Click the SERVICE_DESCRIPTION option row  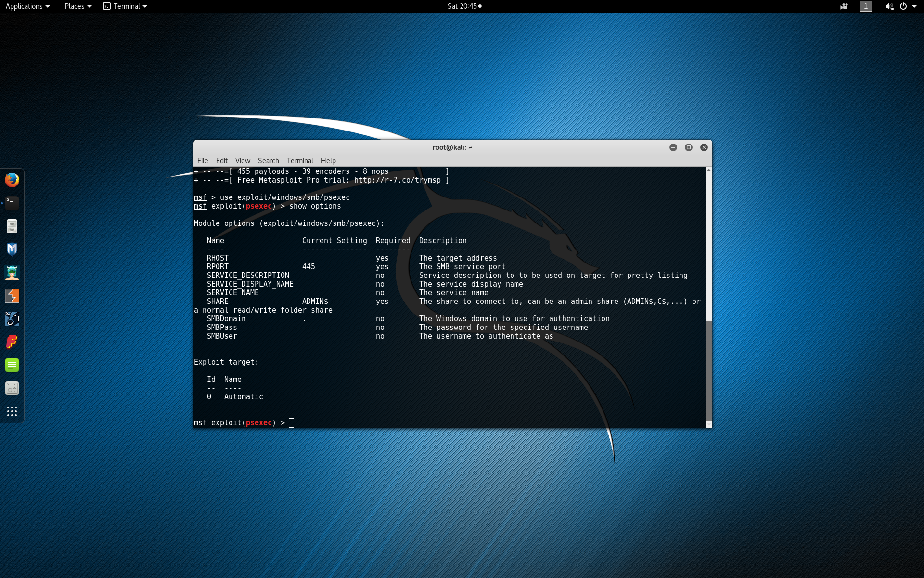tap(447, 276)
